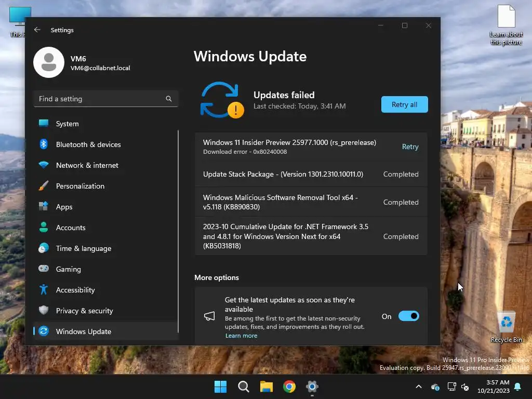Click the Update Stack Package update row
Image resolution: width=532 pixels, height=399 pixels.
click(x=311, y=174)
